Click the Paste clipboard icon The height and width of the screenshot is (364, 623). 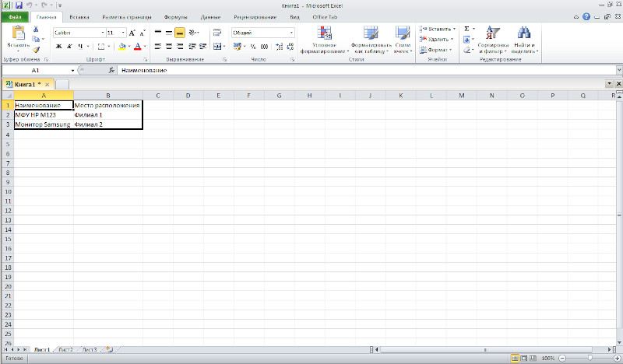(18, 33)
